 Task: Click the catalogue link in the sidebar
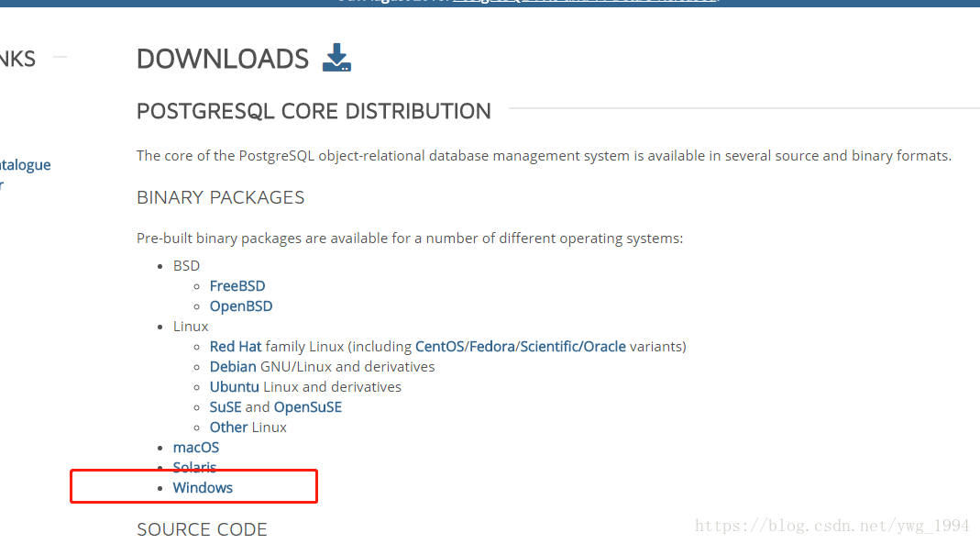(25, 164)
